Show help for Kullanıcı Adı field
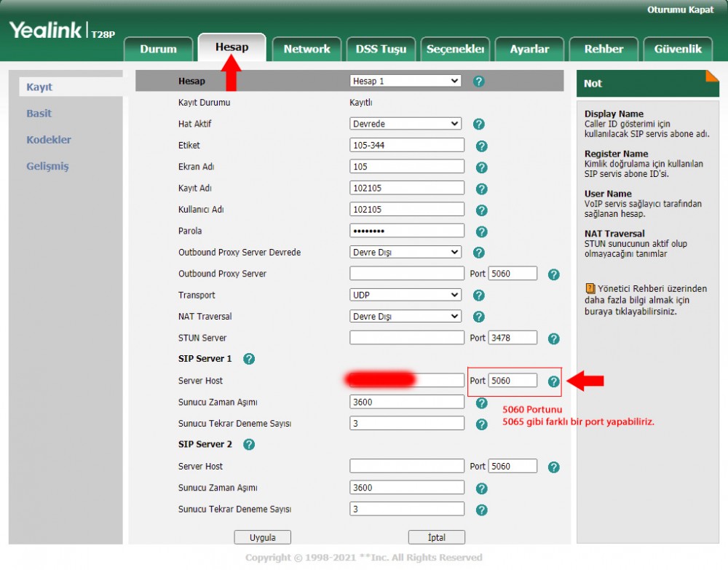The height and width of the screenshot is (570, 728). click(481, 210)
